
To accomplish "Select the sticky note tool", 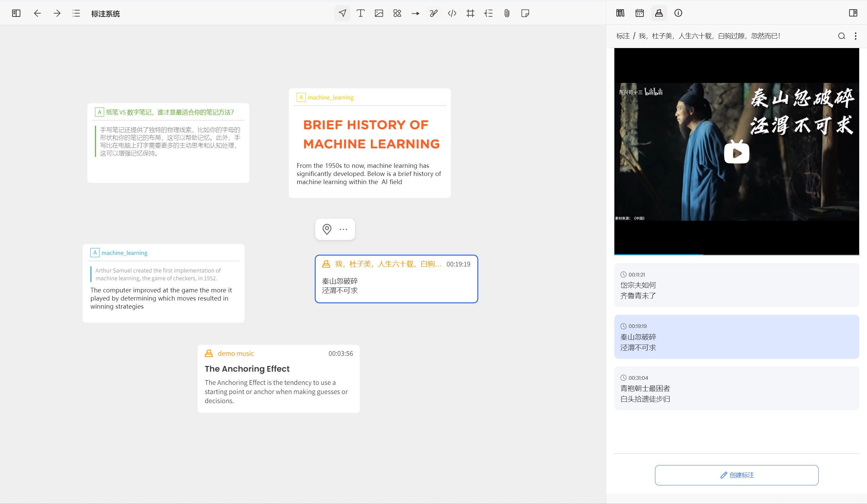I will (525, 14).
